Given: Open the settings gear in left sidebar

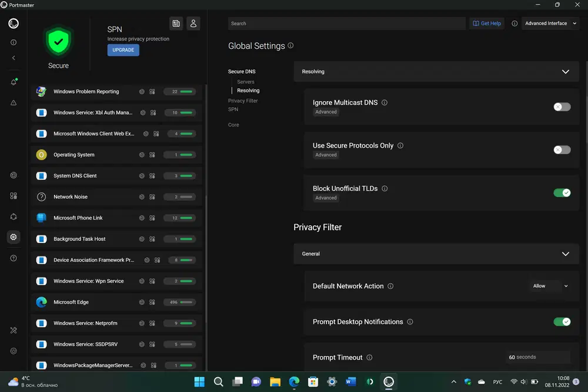Looking at the screenshot, I should coord(14,237).
